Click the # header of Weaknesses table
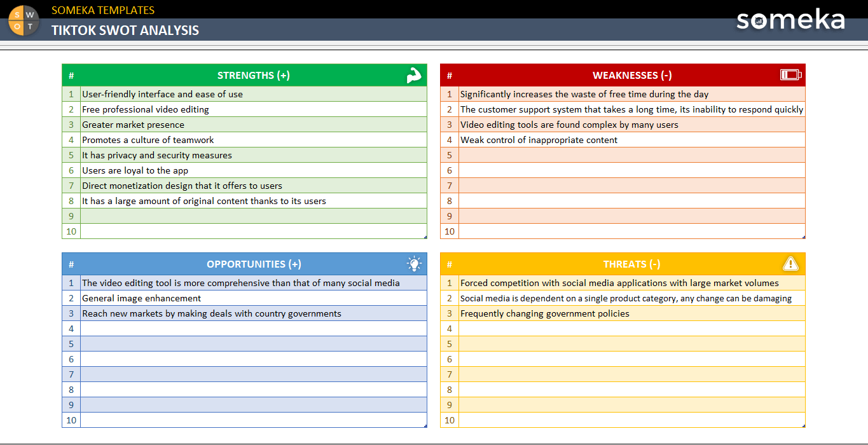This screenshot has width=868, height=445. pyautogui.click(x=450, y=75)
